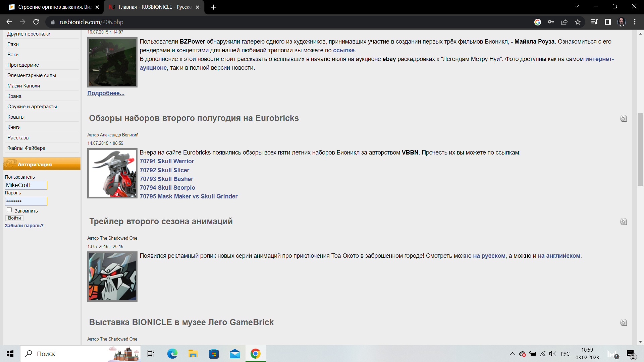Open 'Книги' in the sidebar menu
This screenshot has width=644, height=362.
[14, 127]
